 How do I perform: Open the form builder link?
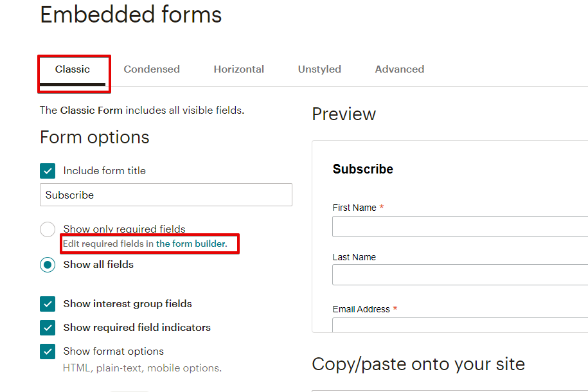191,244
